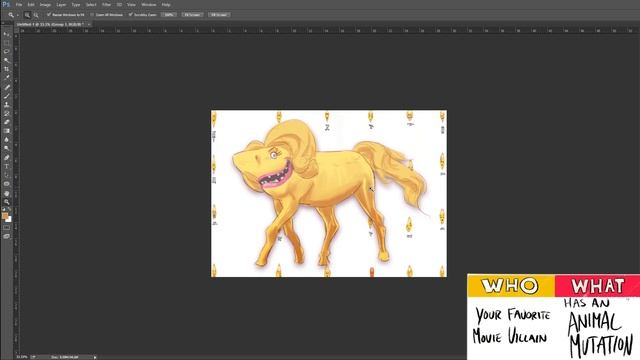Select the History Brush tool
Screen dimensions: 640x360
click(x=6, y=113)
